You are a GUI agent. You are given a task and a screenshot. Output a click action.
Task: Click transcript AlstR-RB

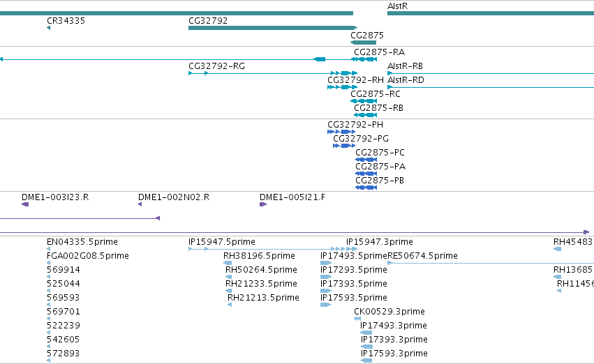(x=491, y=73)
